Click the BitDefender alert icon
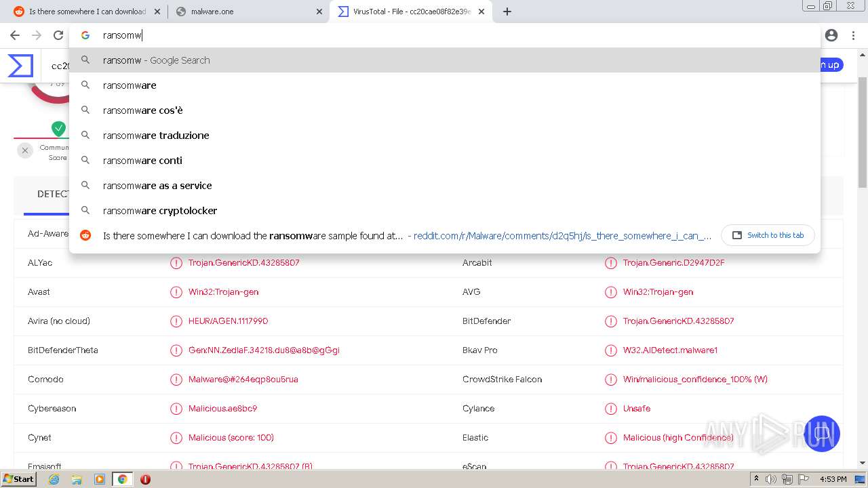The height and width of the screenshot is (488, 868). [x=610, y=321]
